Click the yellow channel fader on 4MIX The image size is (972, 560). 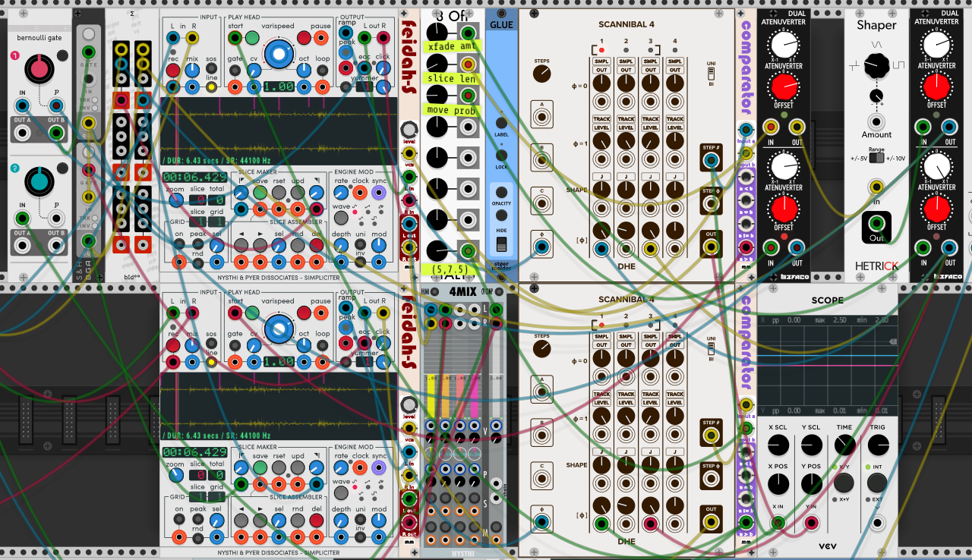pos(431,396)
